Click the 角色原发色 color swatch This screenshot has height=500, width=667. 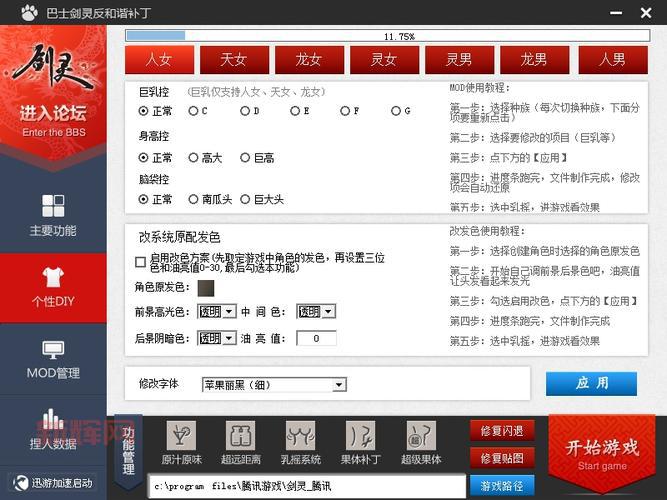tap(206, 288)
